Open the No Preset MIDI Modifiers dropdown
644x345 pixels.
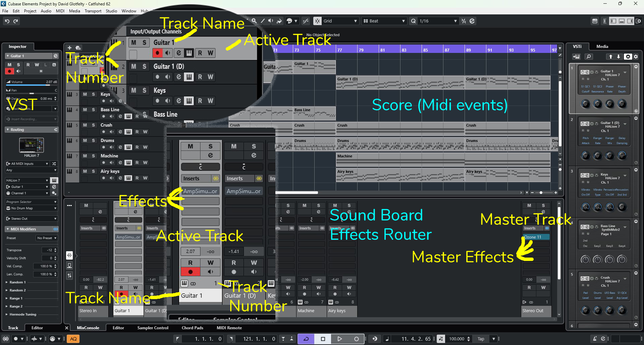tap(47, 238)
